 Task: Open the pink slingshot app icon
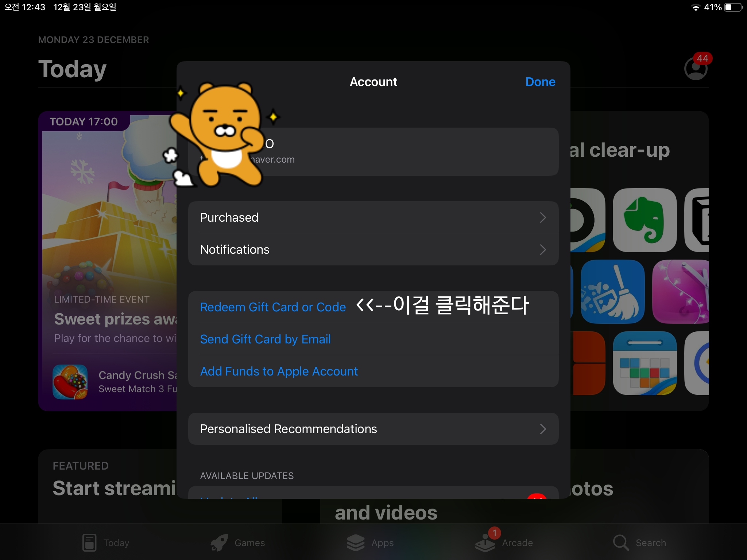(x=681, y=292)
